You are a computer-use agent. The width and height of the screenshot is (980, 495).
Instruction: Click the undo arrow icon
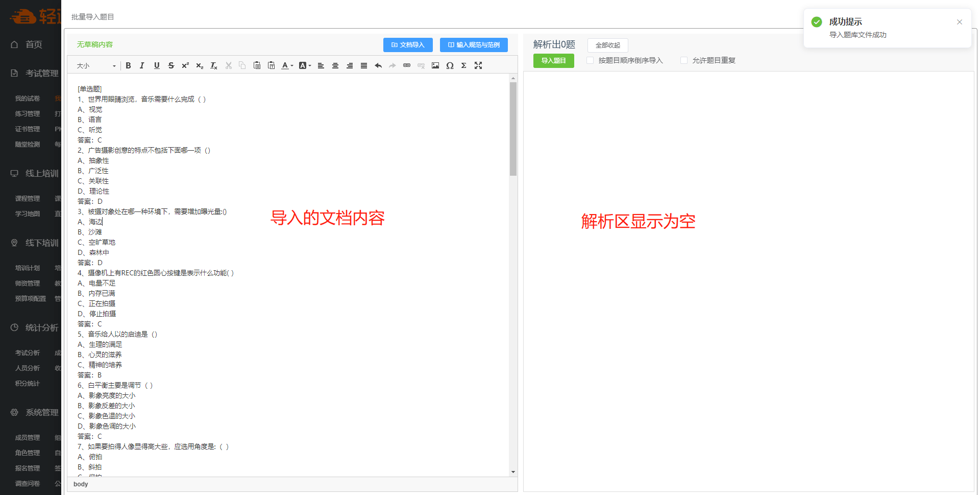point(378,65)
